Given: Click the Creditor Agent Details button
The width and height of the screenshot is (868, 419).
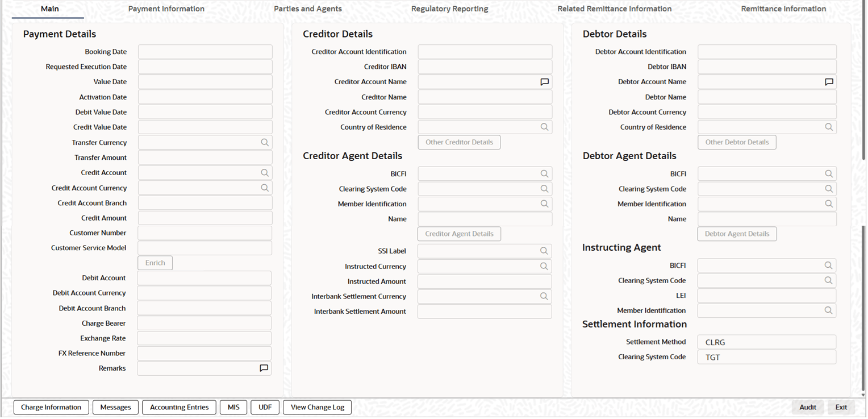Looking at the screenshot, I should tap(459, 234).
